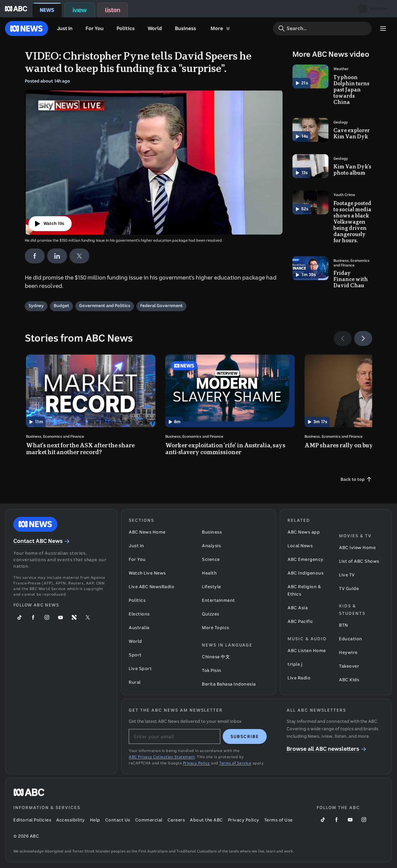397x868 pixels.
Task: Open ABC News Instagram page in footer
Action: coord(47,617)
